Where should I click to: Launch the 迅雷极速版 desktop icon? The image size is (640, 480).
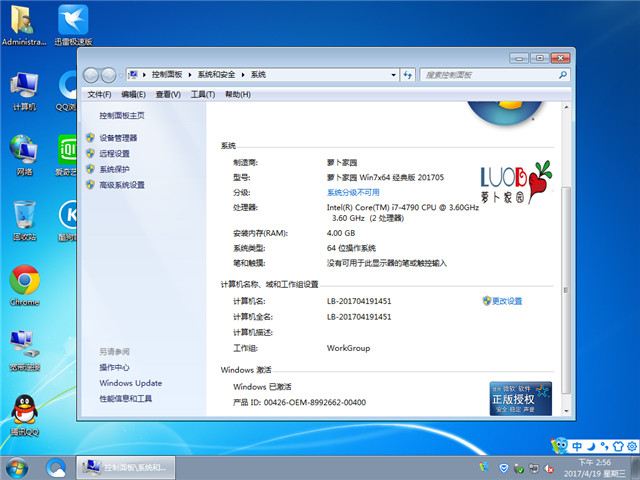click(x=73, y=24)
